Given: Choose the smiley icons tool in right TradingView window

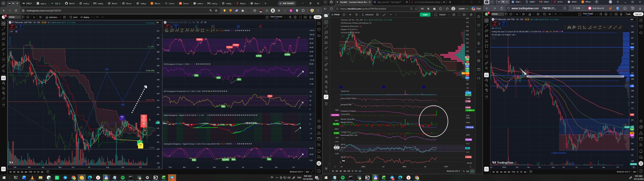Looking at the screenshot, I should [x=487, y=56].
